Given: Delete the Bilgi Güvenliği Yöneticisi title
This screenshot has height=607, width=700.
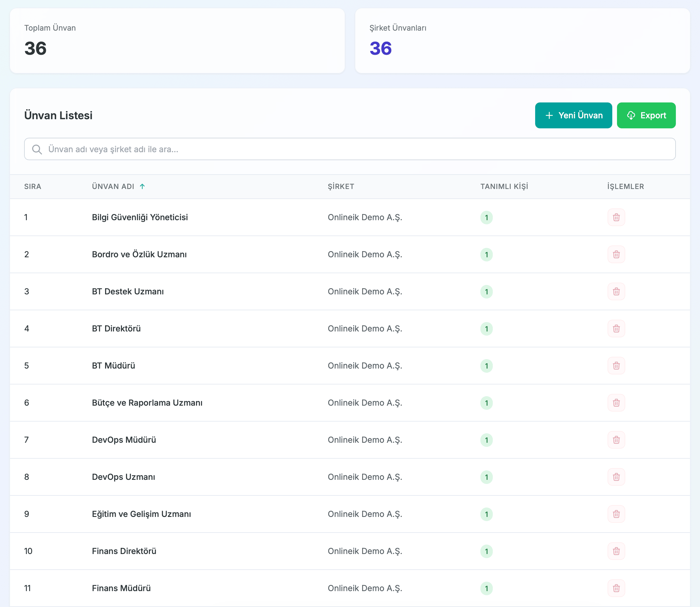Looking at the screenshot, I should coord(616,217).
